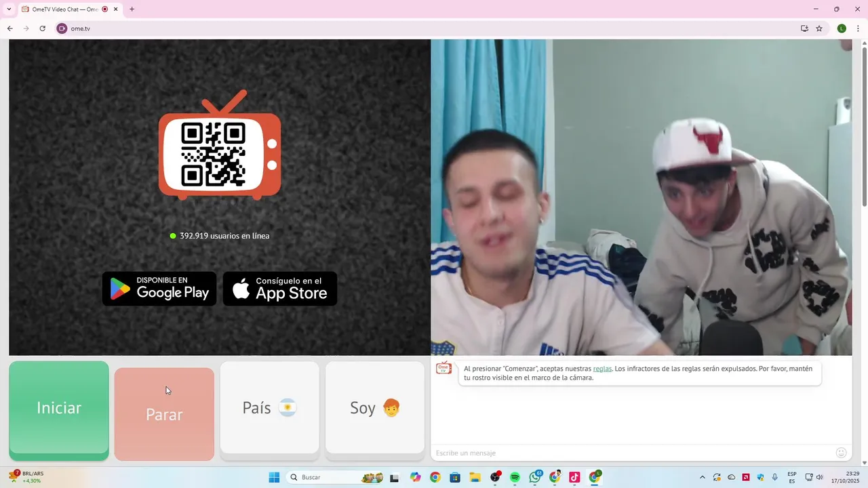Go forward in browser history
The height and width of the screenshot is (488, 868).
coord(26,28)
